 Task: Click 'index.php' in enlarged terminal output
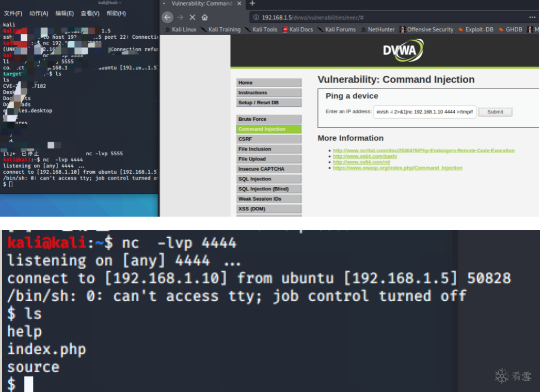point(46,350)
